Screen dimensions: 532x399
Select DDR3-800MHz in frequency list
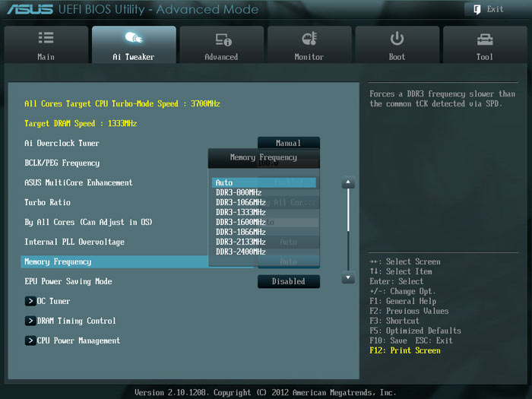coord(239,192)
